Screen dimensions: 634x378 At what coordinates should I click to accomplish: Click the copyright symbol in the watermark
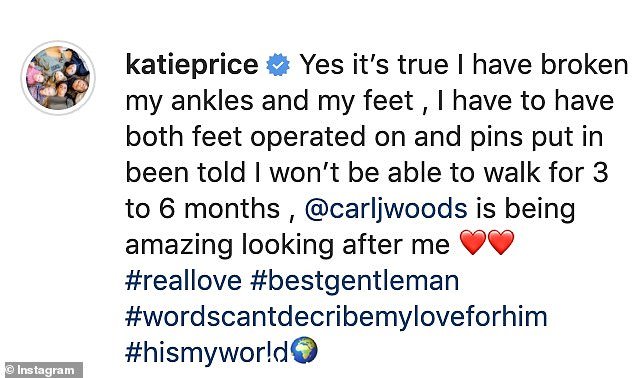(10, 370)
